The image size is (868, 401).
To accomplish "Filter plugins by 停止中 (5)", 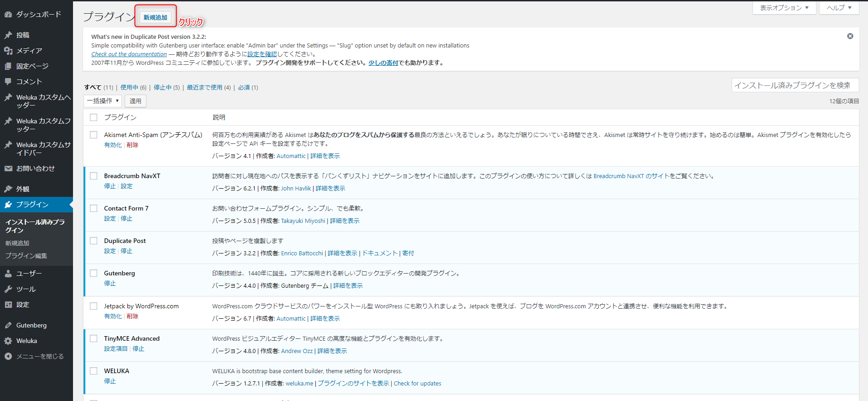I will (x=167, y=88).
